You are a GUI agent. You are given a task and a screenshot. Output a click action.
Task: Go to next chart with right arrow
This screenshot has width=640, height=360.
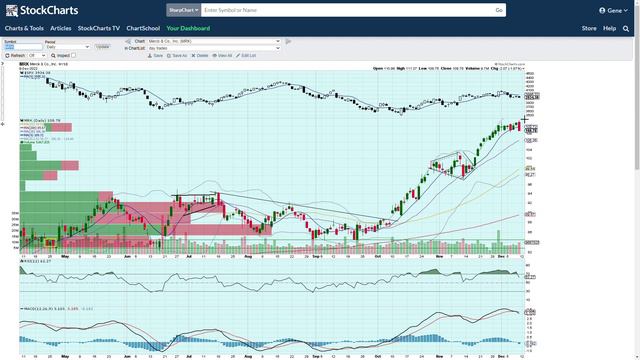[288, 41]
